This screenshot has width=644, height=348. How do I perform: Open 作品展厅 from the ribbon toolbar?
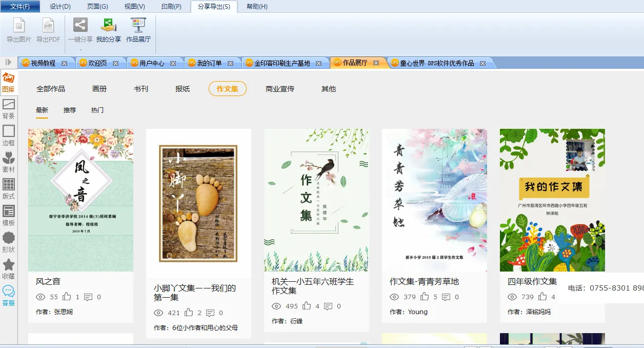pos(138,30)
